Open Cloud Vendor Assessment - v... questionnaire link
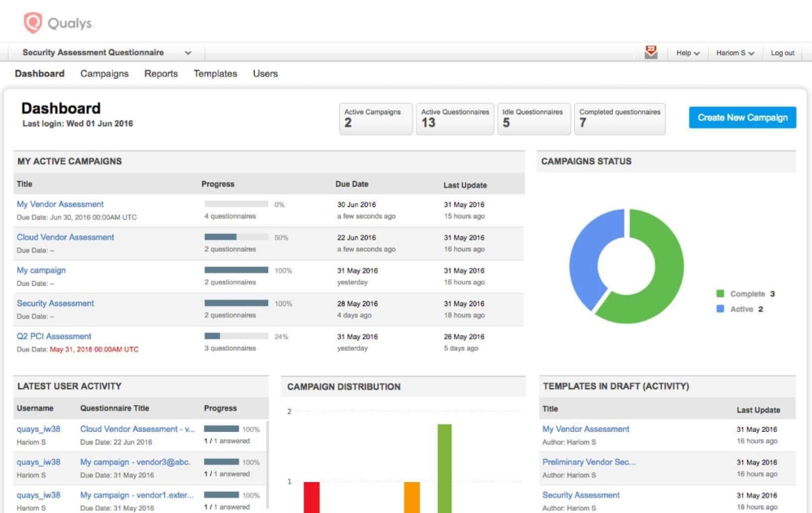Screen dimensions: 812x513 [138, 429]
